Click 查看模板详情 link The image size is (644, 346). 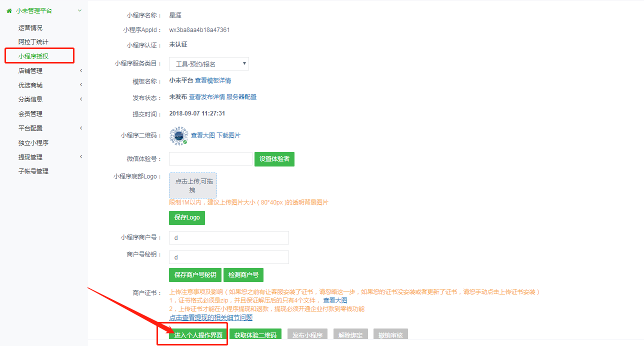pos(213,80)
